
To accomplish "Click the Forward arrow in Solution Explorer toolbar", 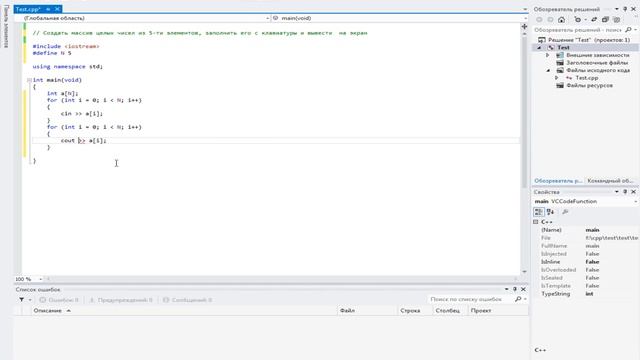I will tap(550, 20).
